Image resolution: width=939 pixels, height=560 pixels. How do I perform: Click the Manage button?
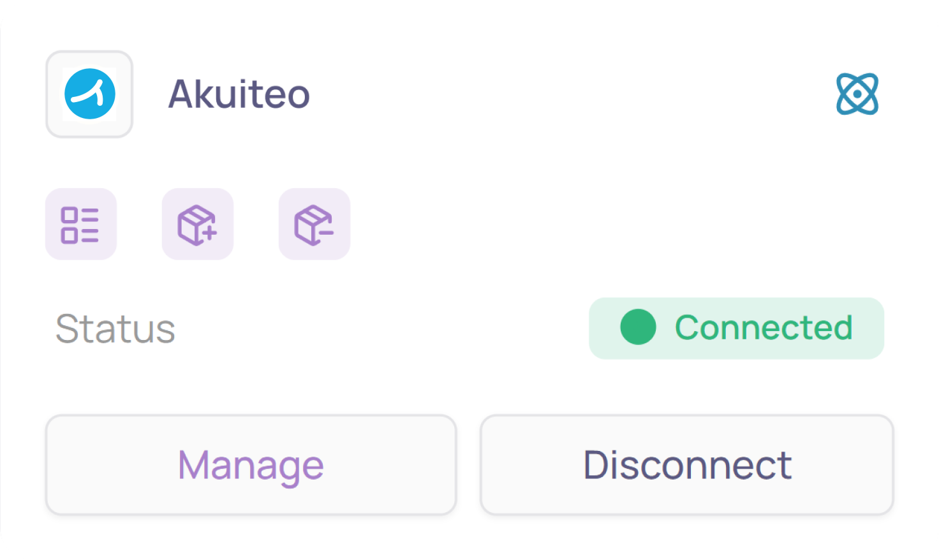click(x=251, y=464)
